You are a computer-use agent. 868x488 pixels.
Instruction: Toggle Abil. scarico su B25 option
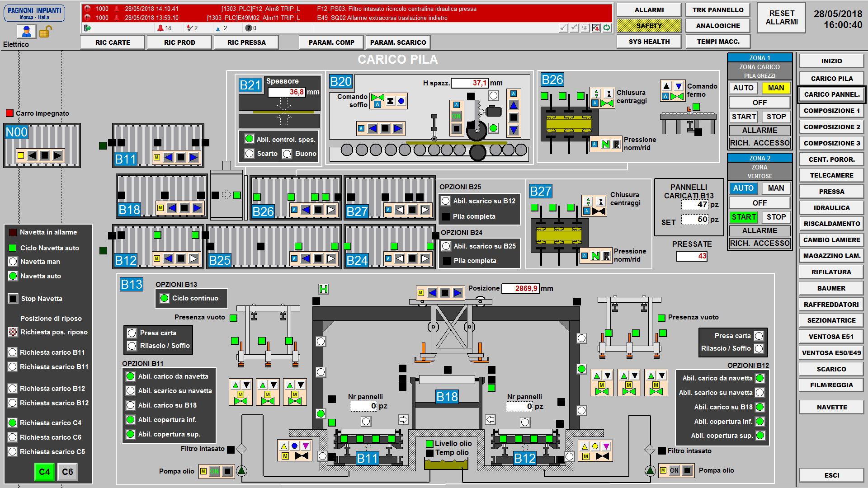(446, 246)
